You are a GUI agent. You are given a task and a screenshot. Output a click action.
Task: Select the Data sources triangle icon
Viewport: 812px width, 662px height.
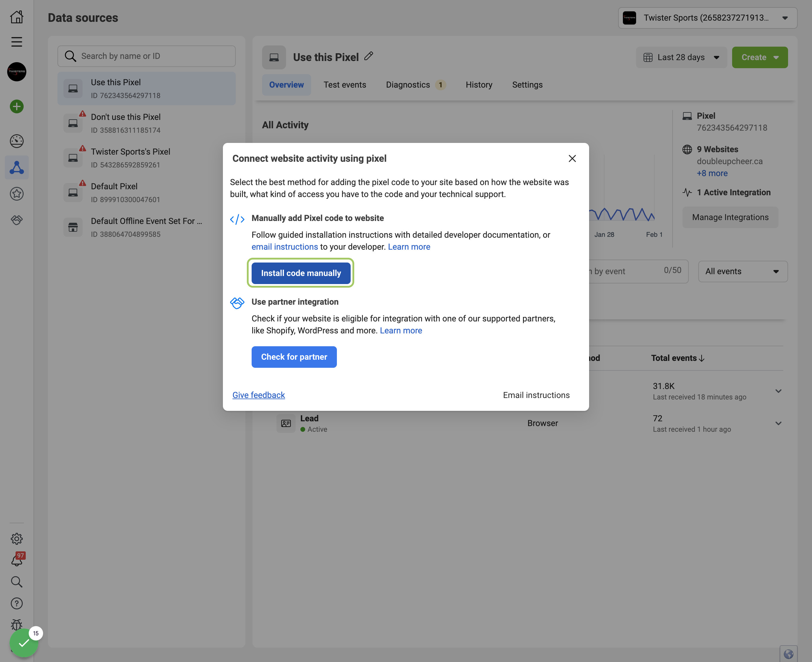(16, 167)
